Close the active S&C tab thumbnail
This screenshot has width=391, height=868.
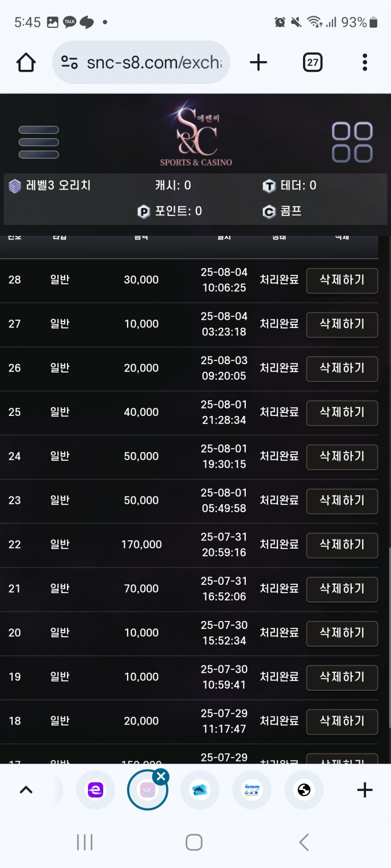point(161,776)
